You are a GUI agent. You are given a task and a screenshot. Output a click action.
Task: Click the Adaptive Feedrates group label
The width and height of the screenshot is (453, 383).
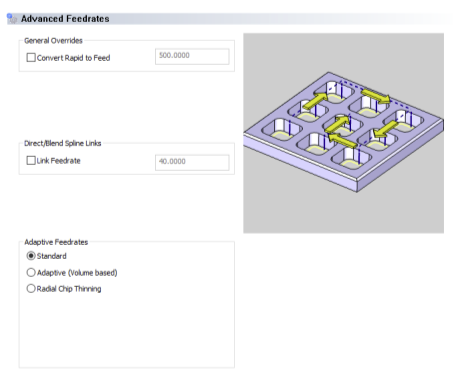(56, 242)
